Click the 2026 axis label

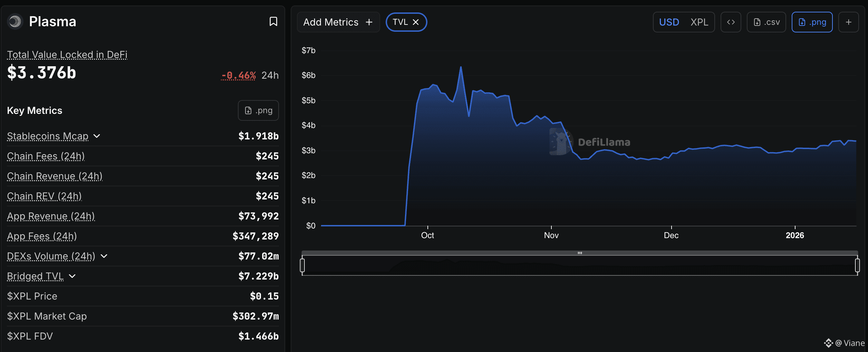(x=795, y=235)
